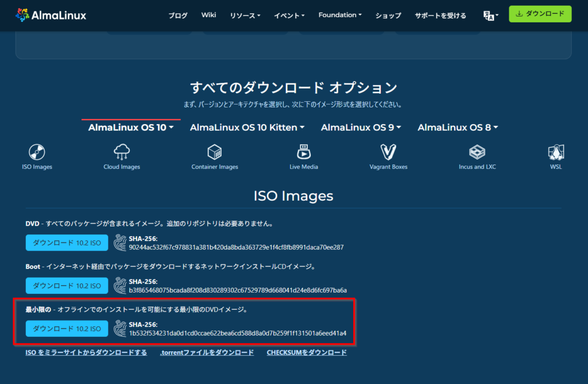
Task: Select the WSL penguin icon
Action: coord(556,152)
